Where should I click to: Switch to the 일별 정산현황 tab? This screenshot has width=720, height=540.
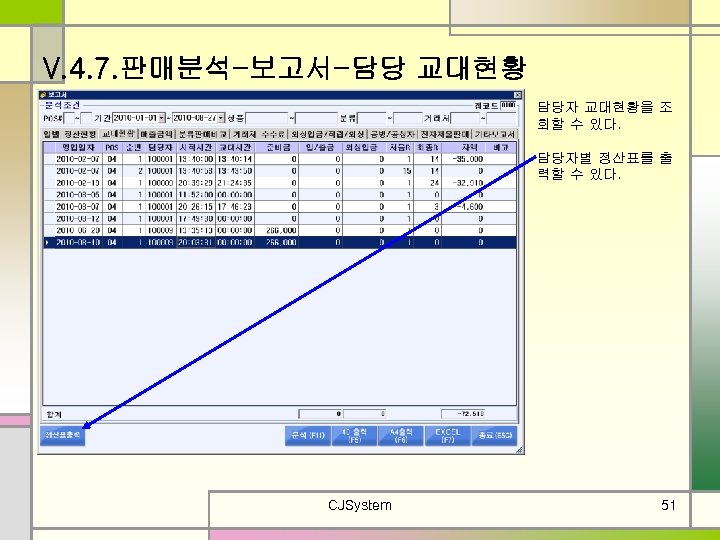pos(69,134)
